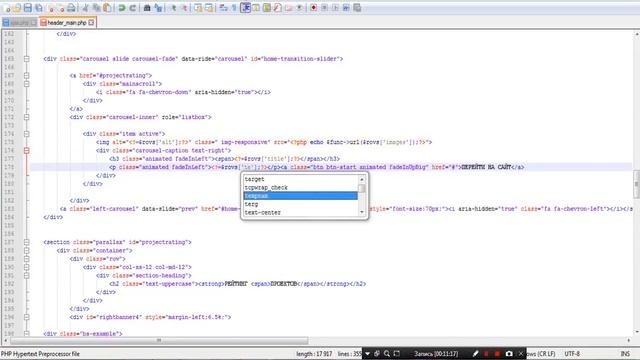Viewport: 640px width, 360px height.
Task: Click 'length : 17 917' in the status bar
Action: [314, 353]
